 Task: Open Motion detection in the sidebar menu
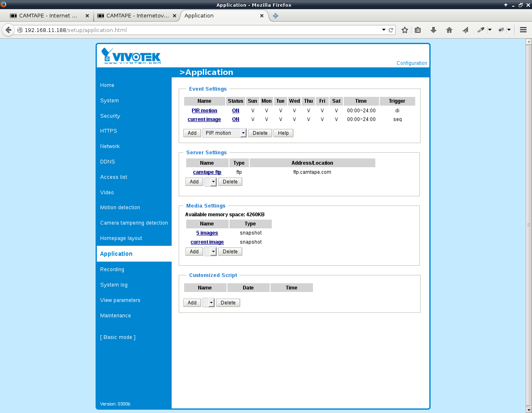[x=120, y=208]
